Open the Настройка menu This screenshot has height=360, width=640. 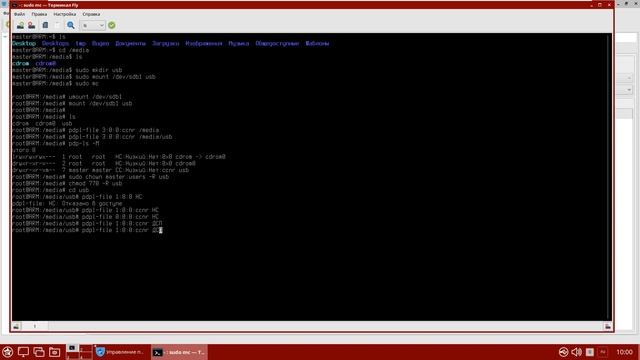64,14
